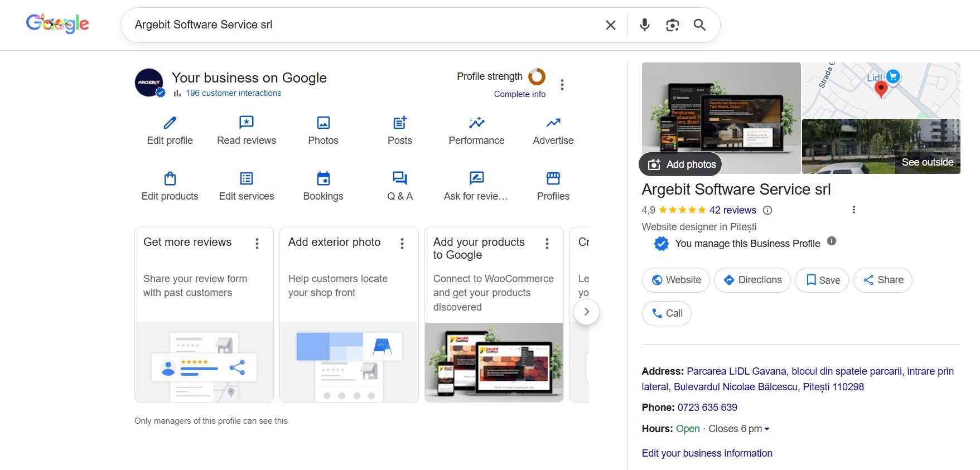Open three-dot menu beside Profile strength
The height and width of the screenshot is (470, 980).
(x=562, y=85)
